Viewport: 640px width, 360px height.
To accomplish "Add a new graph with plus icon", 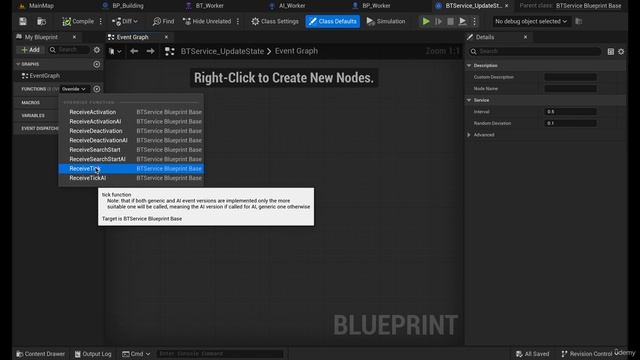I will click(x=97, y=64).
